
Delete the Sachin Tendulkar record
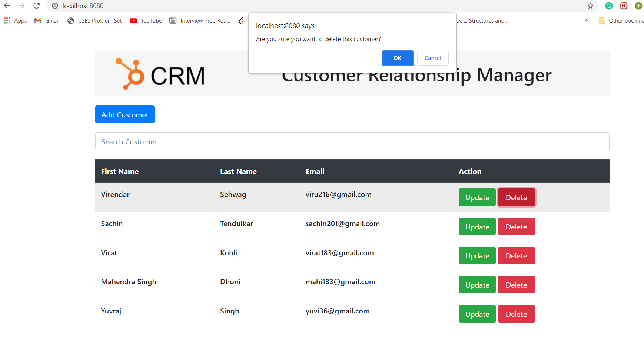coord(516,227)
